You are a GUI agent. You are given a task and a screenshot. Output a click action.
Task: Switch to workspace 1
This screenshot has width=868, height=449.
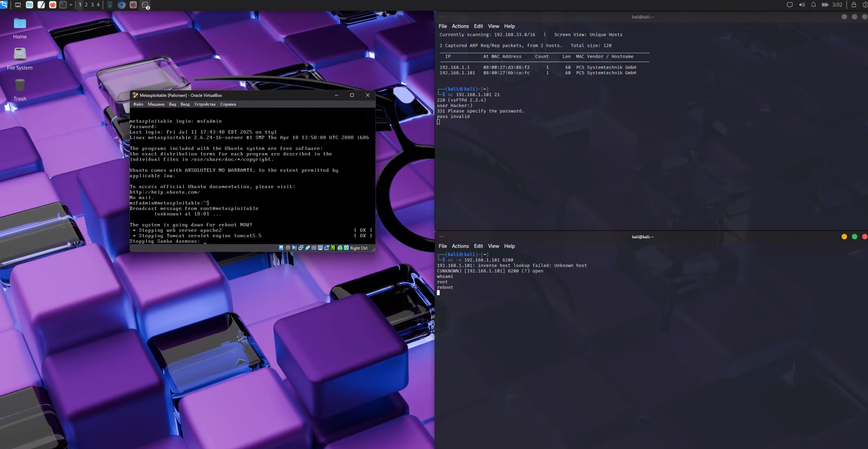tap(80, 5)
